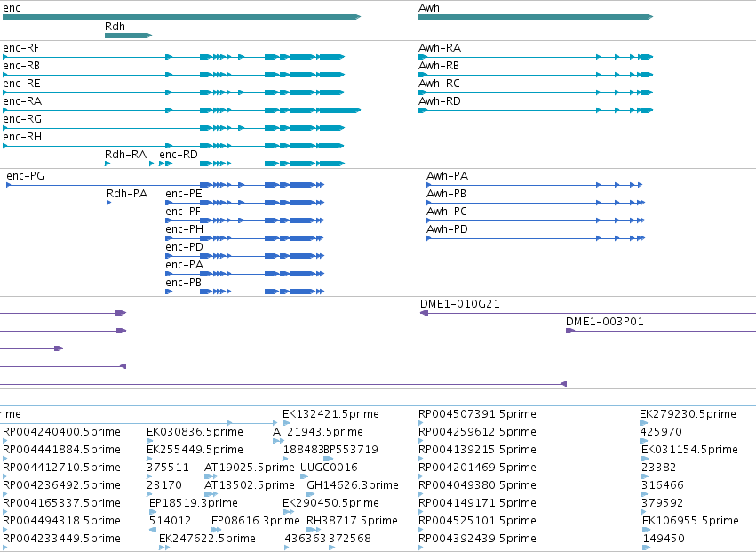Image resolution: width=756 pixels, height=552 pixels.
Task: Select the 23382 feature label
Action: [x=658, y=468]
